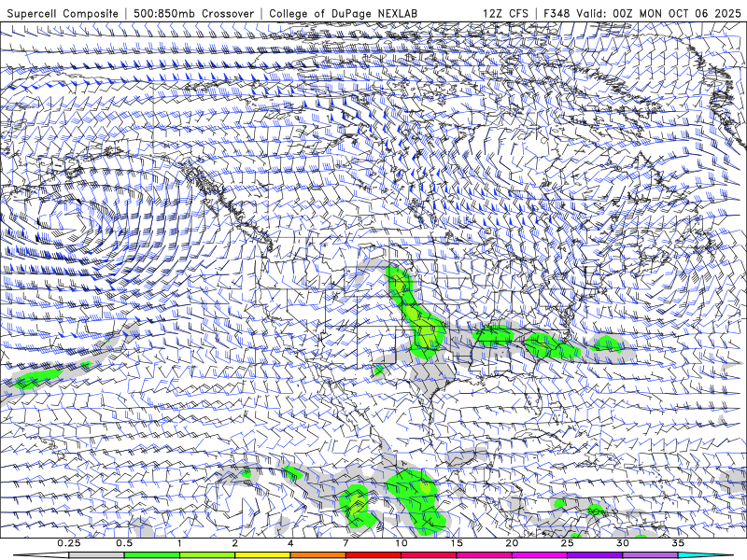Image resolution: width=747 pixels, height=560 pixels.
Task: Click the 'F348' forecast hour text
Action: pos(557,14)
